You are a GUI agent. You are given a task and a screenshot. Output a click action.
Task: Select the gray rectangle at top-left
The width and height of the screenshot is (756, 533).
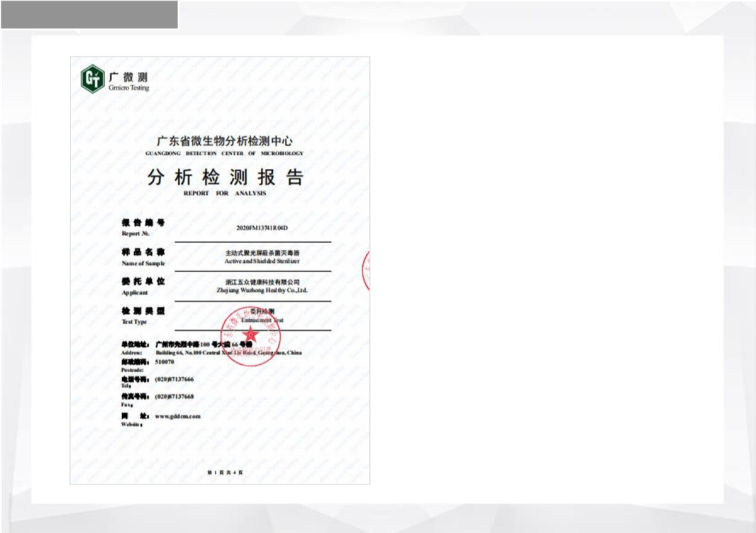point(89,14)
